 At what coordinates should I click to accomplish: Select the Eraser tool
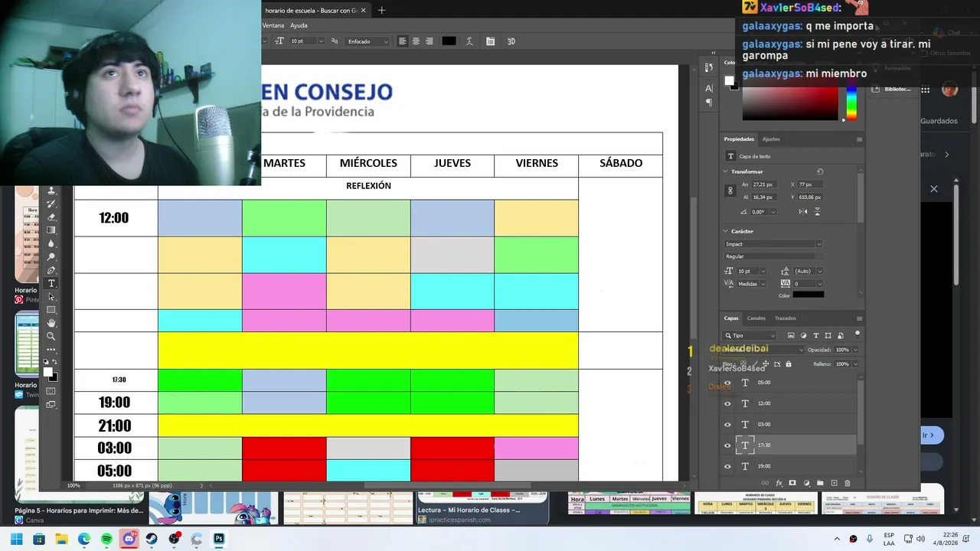52,217
